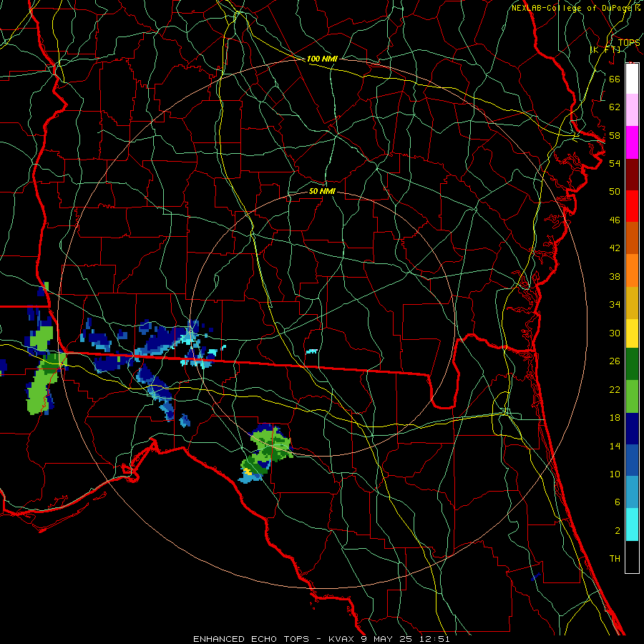Click "ENHANCED ECHO TOPS" in the bottom caption

tap(251, 639)
